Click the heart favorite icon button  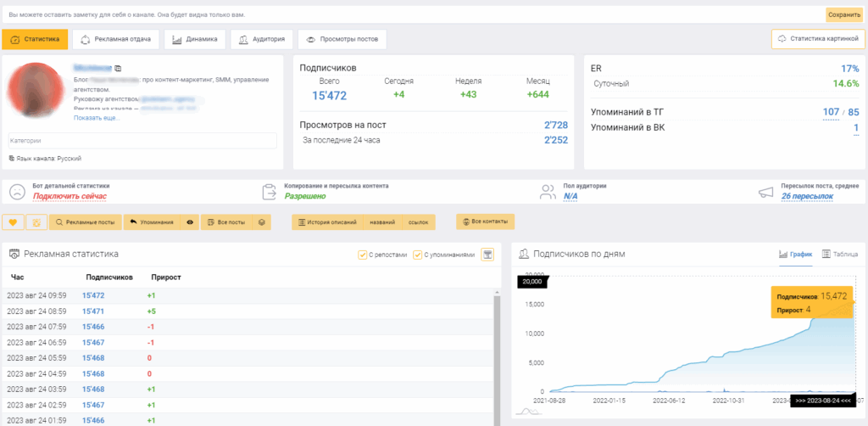13,222
